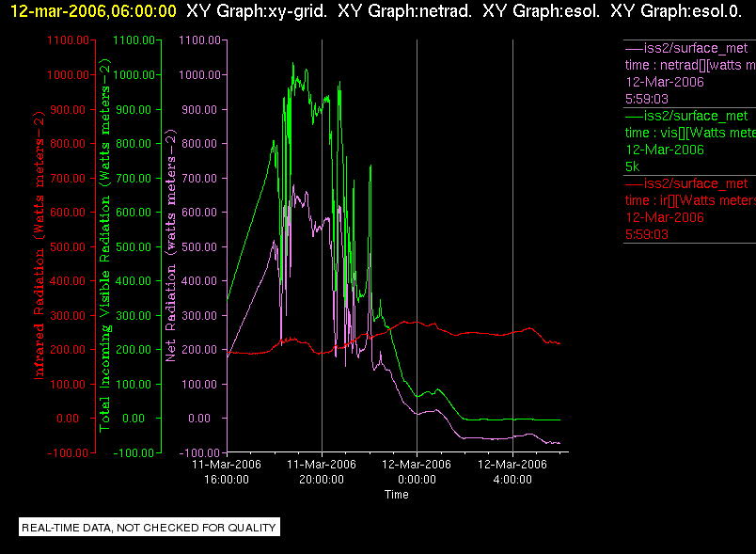The height and width of the screenshot is (554, 756).
Task: Click the green legend value 5k
Action: [x=632, y=166]
